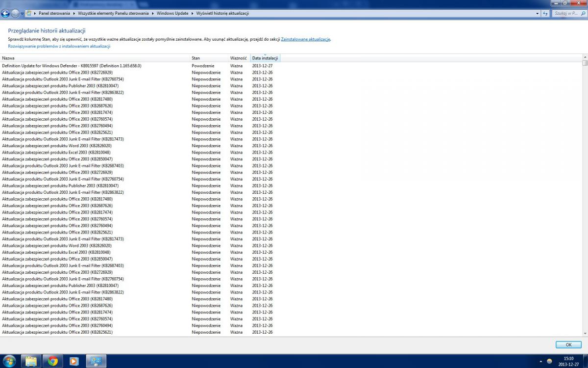Open the taskbar clock showing 15:10
The height and width of the screenshot is (368, 588).
568,361
